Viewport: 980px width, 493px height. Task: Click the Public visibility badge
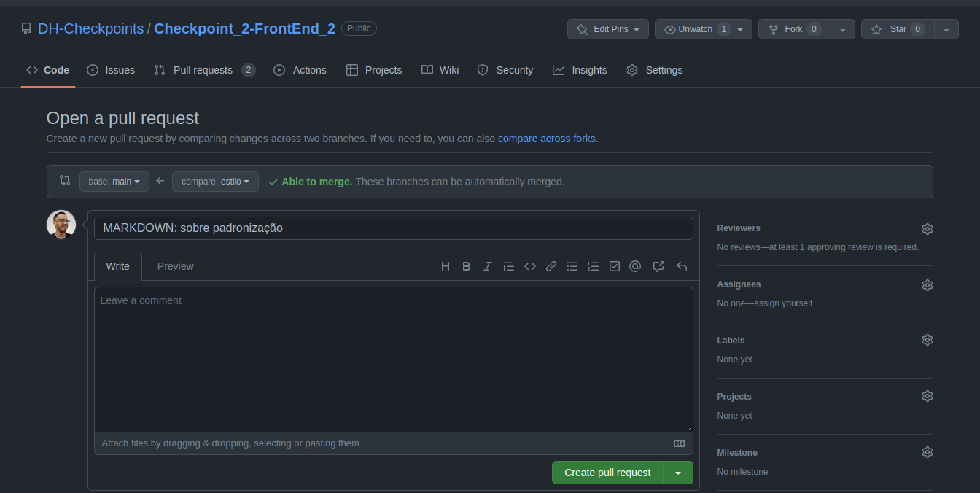click(x=359, y=28)
